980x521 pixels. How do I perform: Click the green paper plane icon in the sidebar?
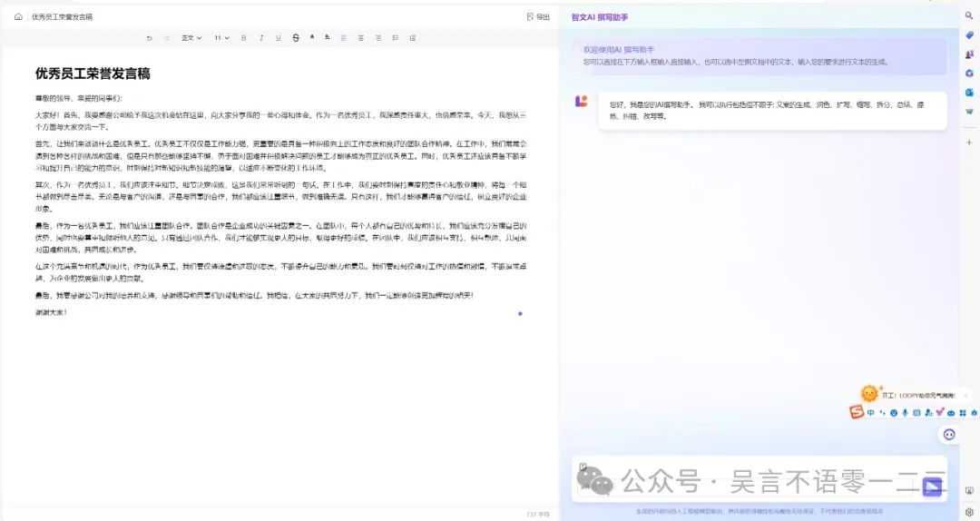[969, 112]
